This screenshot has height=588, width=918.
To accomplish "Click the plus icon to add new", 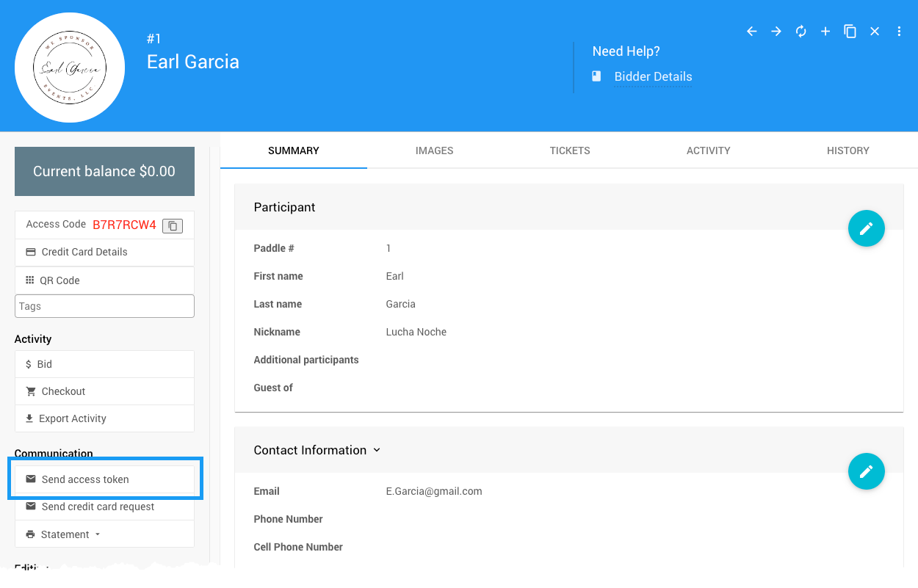I will tap(825, 32).
